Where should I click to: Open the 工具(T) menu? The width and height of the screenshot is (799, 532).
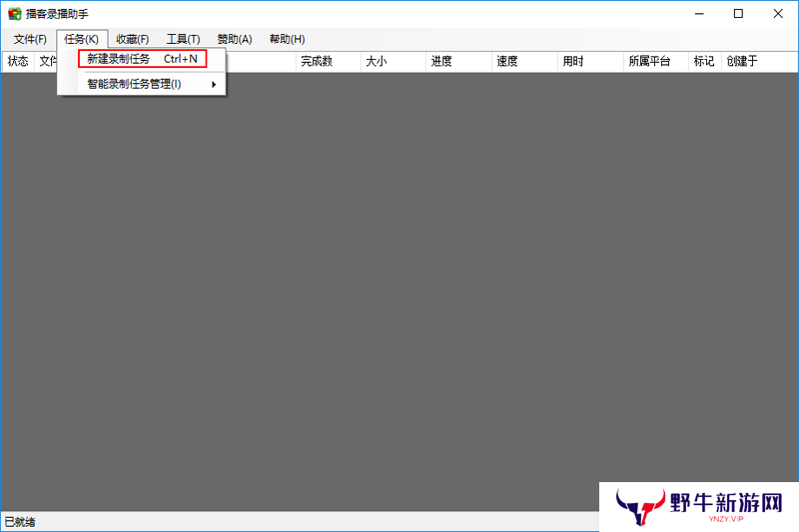tap(183, 39)
